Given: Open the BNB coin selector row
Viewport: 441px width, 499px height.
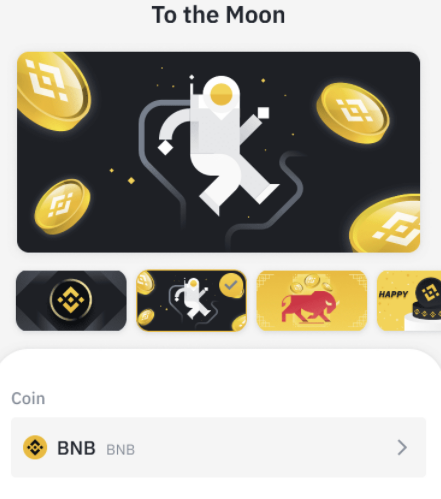Looking at the screenshot, I should [219, 447].
